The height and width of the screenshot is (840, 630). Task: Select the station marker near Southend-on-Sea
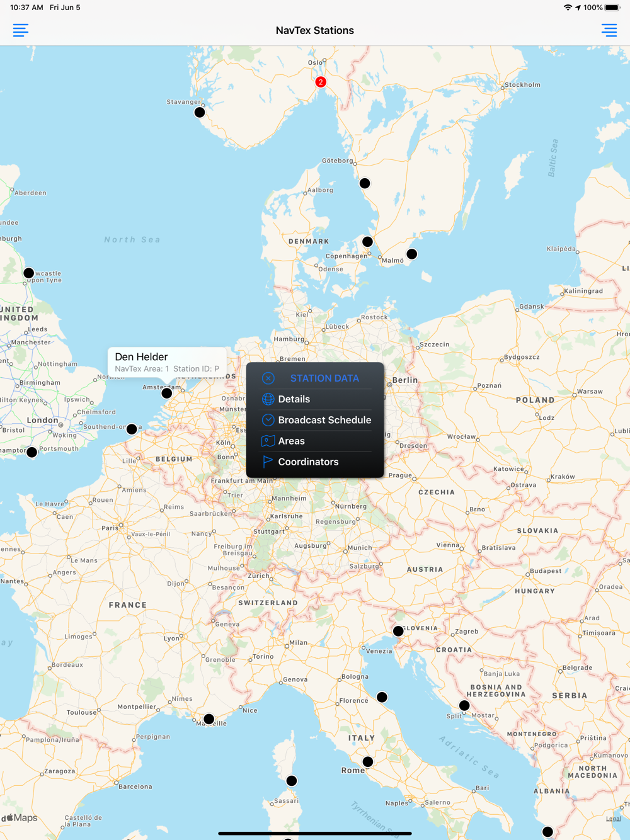132,429
